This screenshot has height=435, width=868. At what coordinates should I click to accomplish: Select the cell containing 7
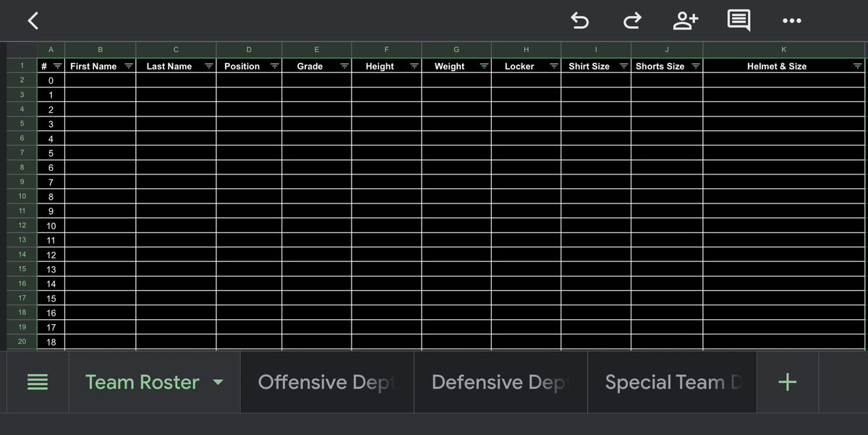pyautogui.click(x=51, y=182)
